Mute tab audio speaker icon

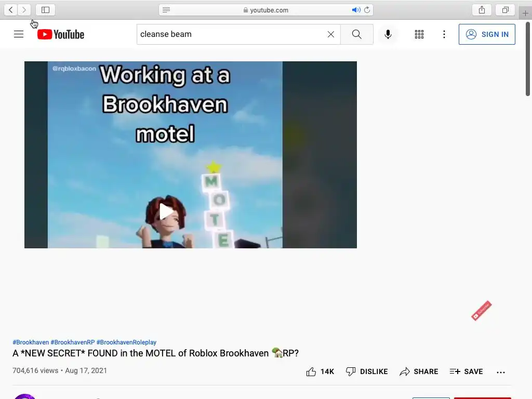(356, 10)
